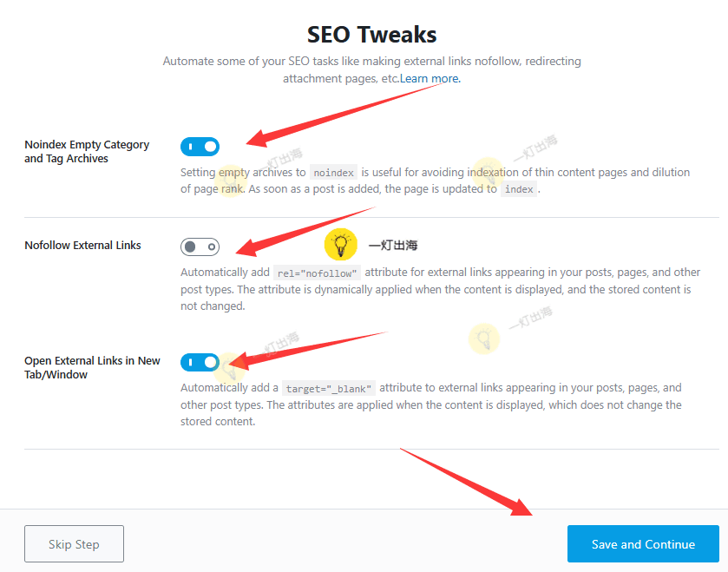Click the Nofollow External Links label
This screenshot has height=572, width=728.
tap(82, 246)
